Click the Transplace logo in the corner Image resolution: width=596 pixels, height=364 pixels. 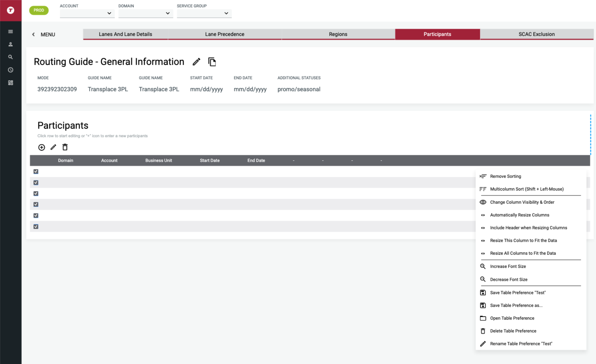click(10, 10)
